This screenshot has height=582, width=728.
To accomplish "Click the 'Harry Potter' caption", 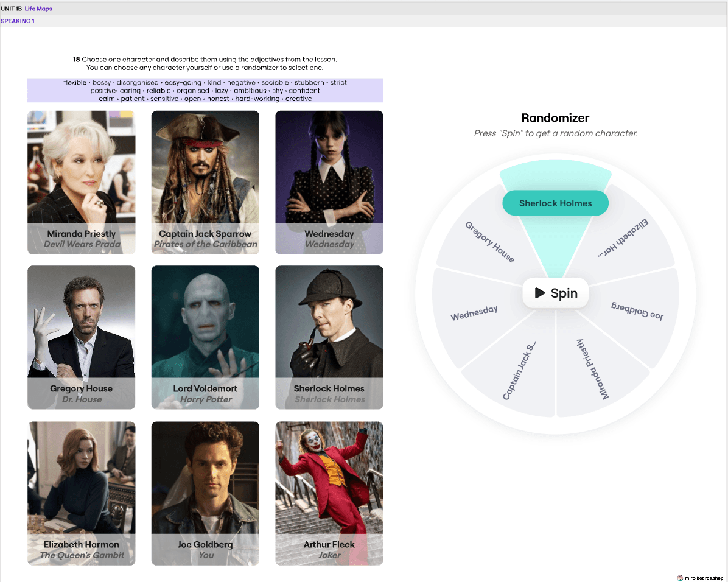I will coord(206,399).
